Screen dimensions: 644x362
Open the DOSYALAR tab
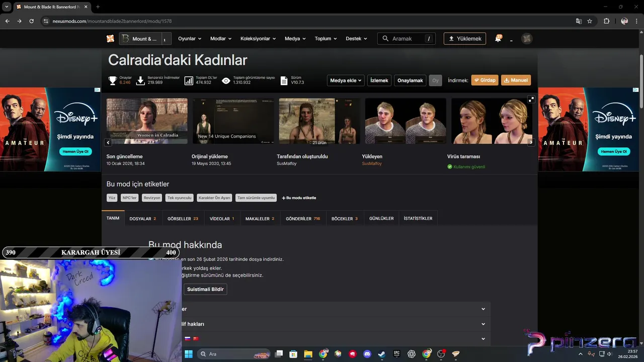142,219
